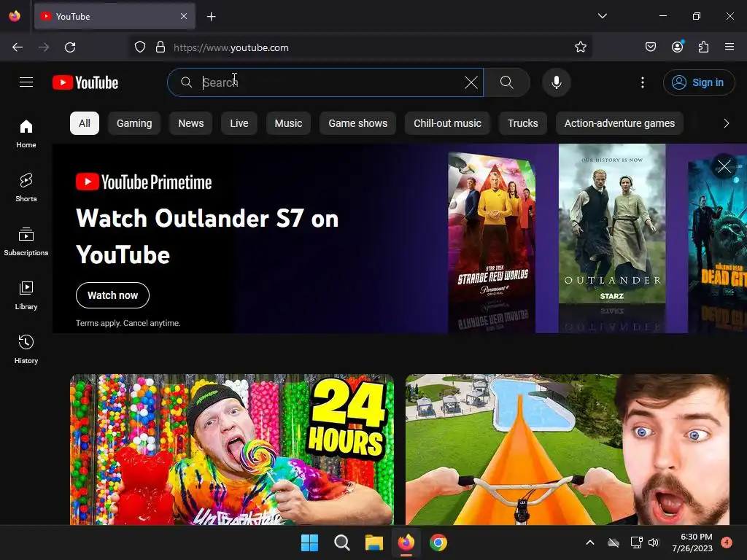Select the Chill-out music filter chip
Image resolution: width=747 pixels, height=560 pixels.
447,123
